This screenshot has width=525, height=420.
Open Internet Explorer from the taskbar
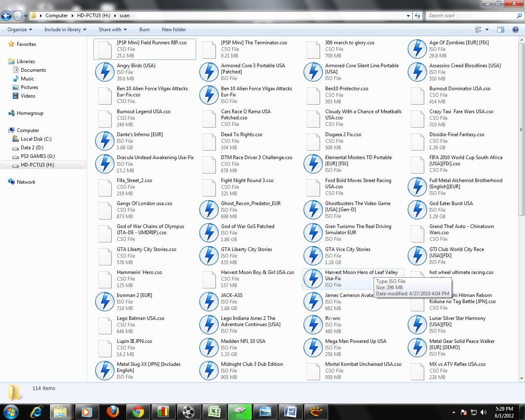(36, 411)
